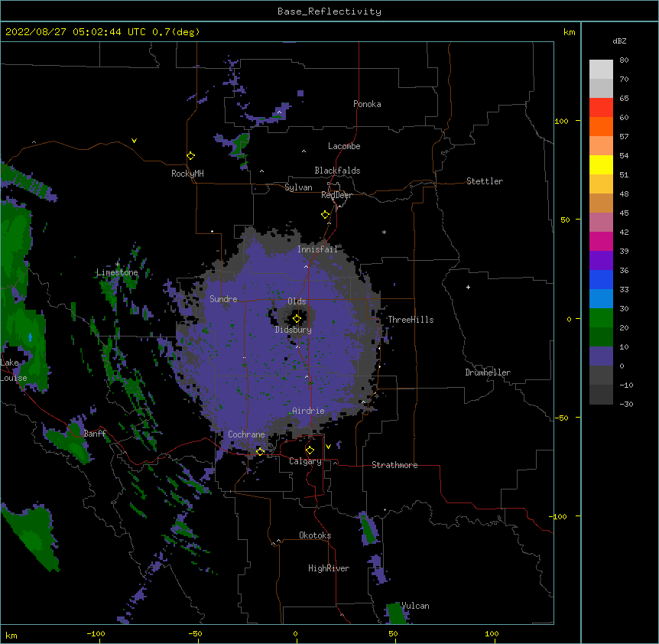
Task: Click the green 30 dBZ legend color
Action: coord(601,318)
